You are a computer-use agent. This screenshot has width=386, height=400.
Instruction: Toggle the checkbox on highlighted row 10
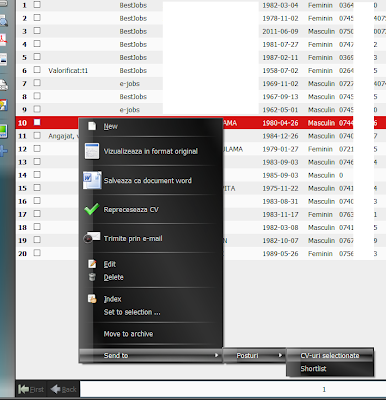pos(37,122)
